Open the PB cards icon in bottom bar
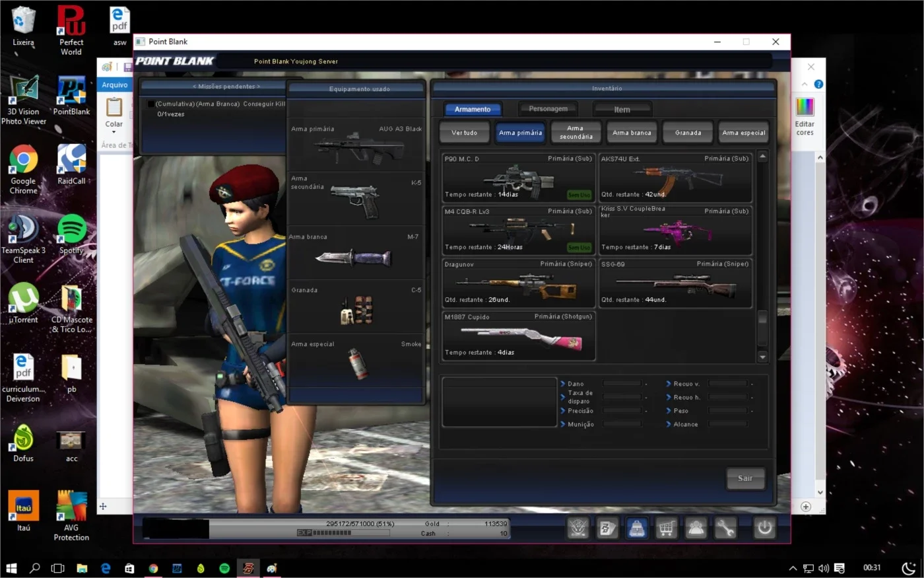 click(x=607, y=528)
